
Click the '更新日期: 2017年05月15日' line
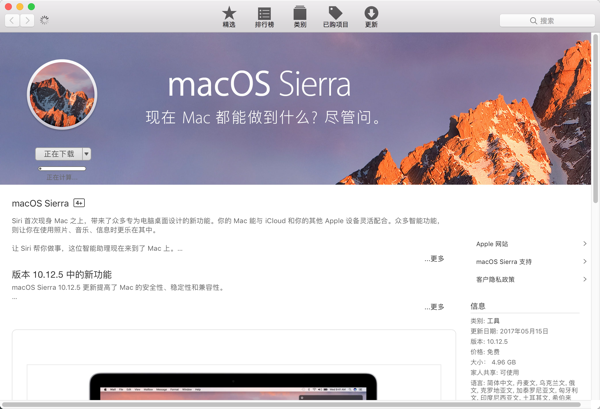click(x=509, y=331)
